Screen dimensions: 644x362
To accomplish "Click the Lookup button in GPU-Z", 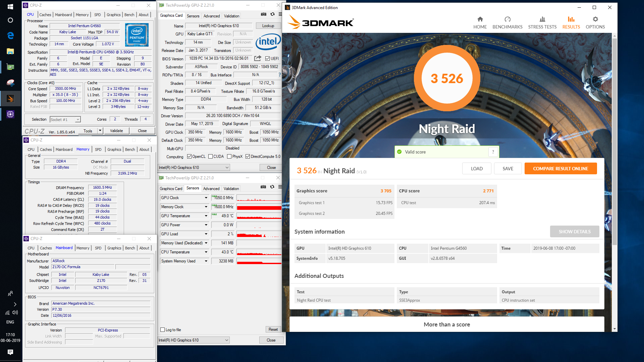I will pyautogui.click(x=268, y=26).
